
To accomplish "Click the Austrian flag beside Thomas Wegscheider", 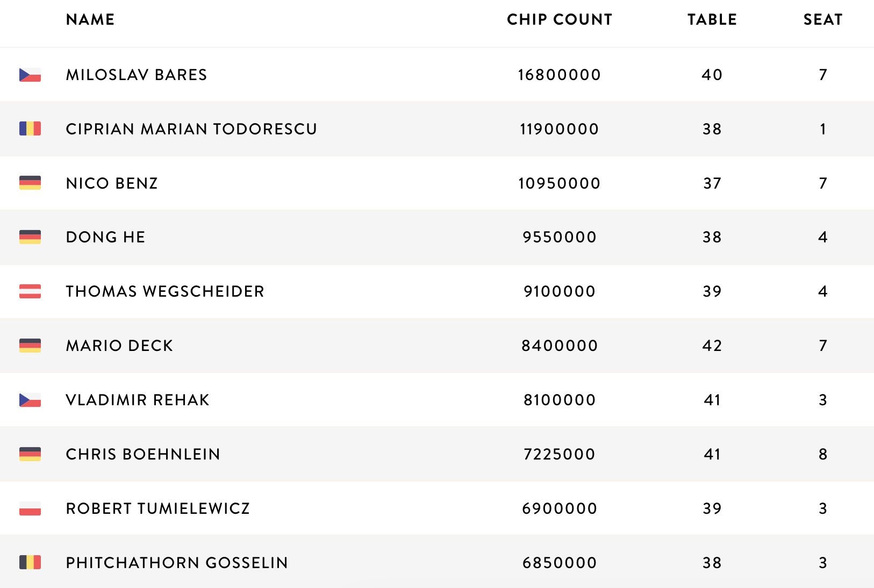I will tap(30, 291).
